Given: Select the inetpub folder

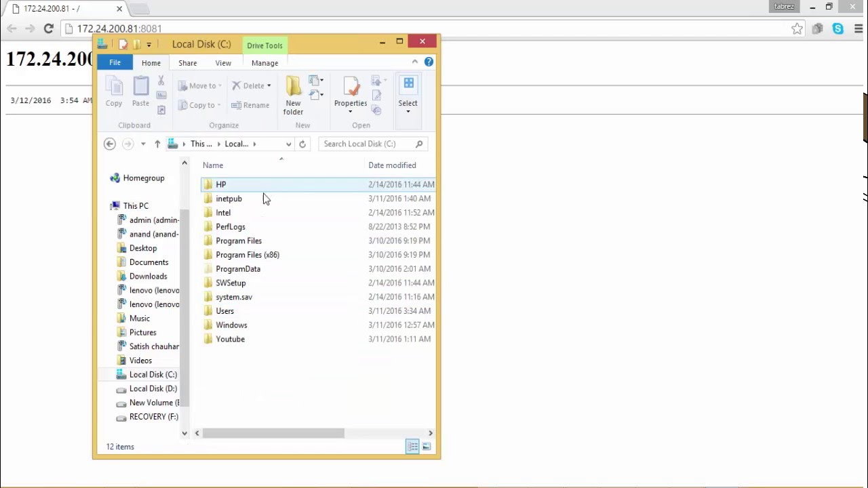Looking at the screenshot, I should point(229,199).
